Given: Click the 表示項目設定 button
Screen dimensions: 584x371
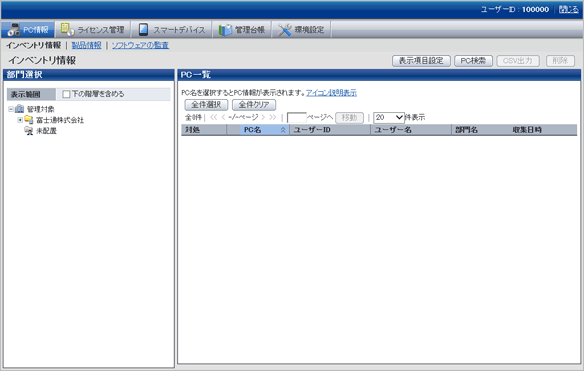Looking at the screenshot, I should [x=421, y=61].
